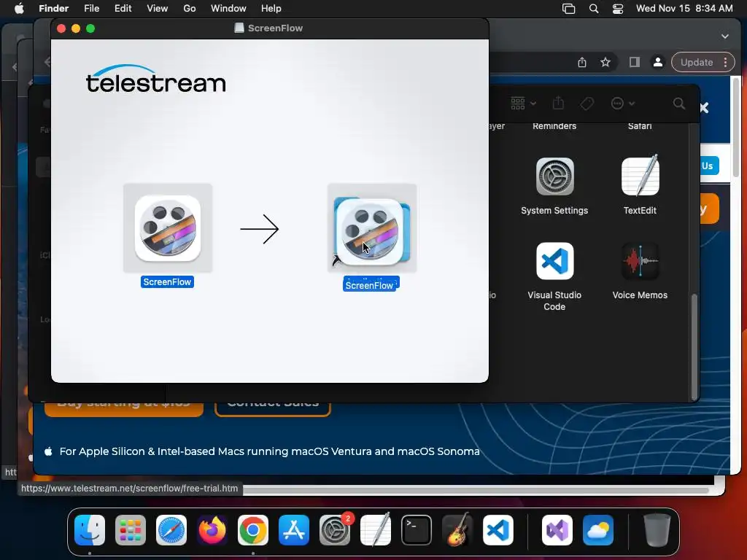This screenshot has height=560, width=747.
Task: Click the Finder window search icon
Action: tap(679, 104)
